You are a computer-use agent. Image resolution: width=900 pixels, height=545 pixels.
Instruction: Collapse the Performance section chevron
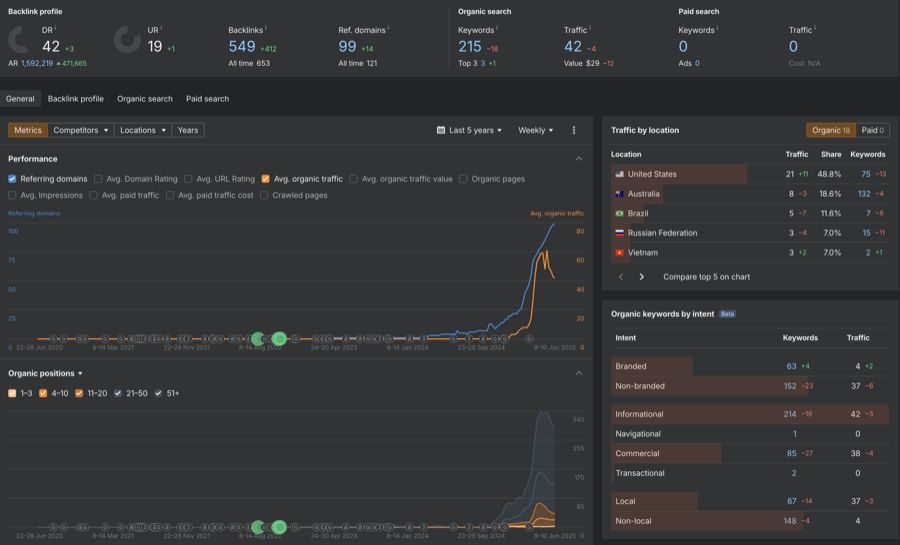pyautogui.click(x=578, y=159)
